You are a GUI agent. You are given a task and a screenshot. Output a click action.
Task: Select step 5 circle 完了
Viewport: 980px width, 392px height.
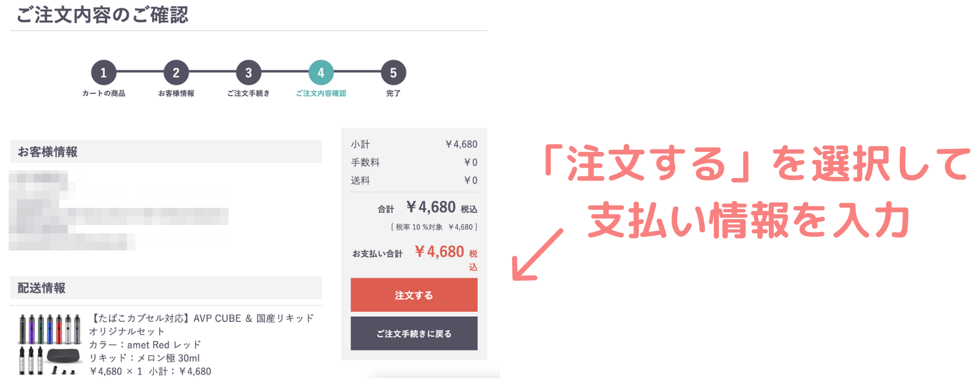point(393,73)
